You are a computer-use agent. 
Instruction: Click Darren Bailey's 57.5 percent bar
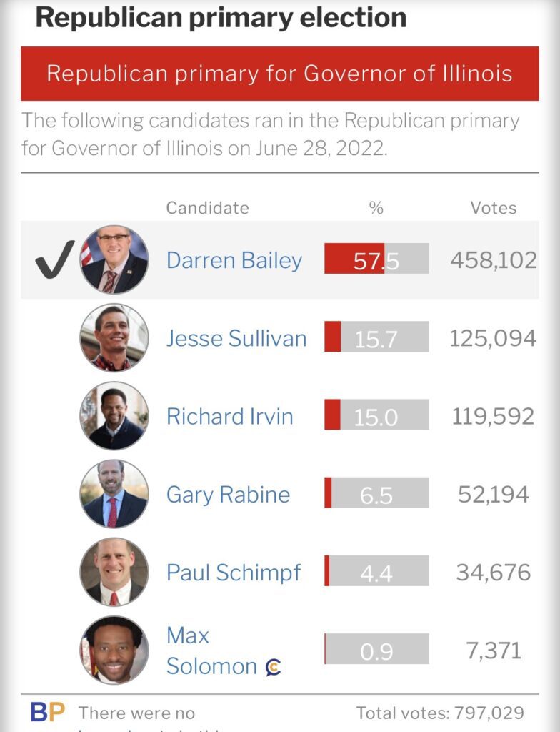[x=376, y=259]
